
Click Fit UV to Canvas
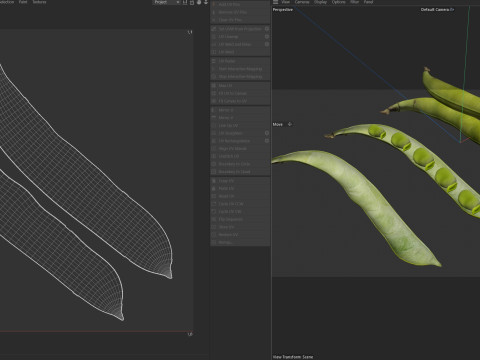240,93
